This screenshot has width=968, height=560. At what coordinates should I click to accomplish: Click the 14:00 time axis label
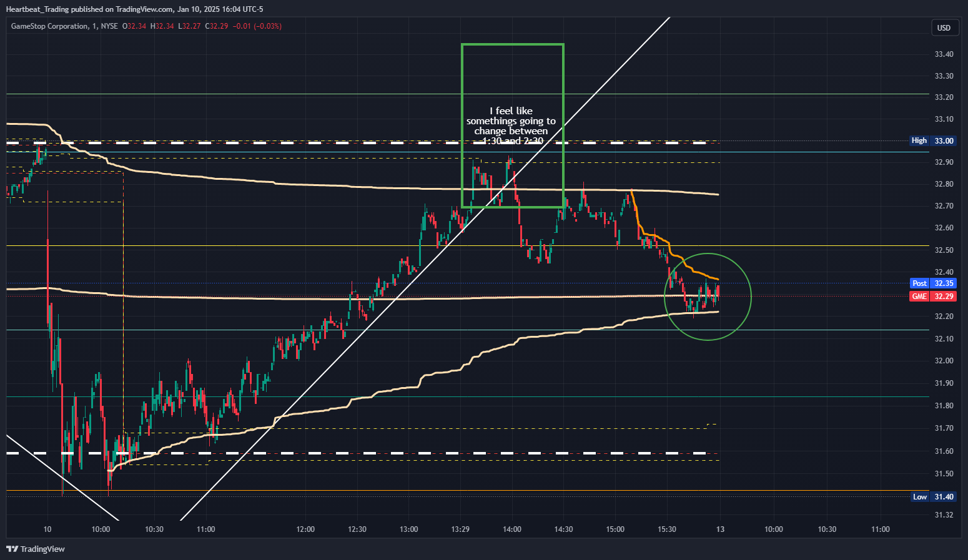point(512,529)
